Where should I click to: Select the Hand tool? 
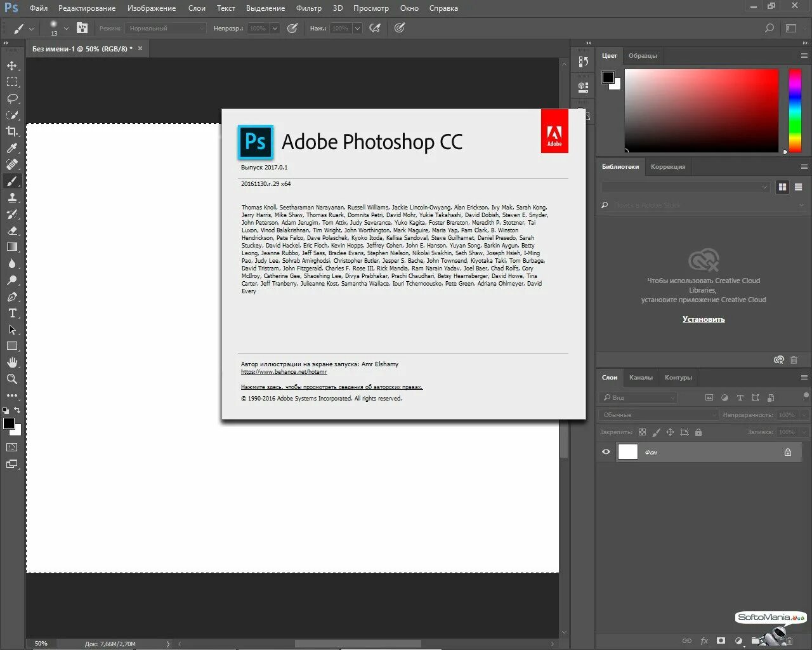pyautogui.click(x=12, y=362)
